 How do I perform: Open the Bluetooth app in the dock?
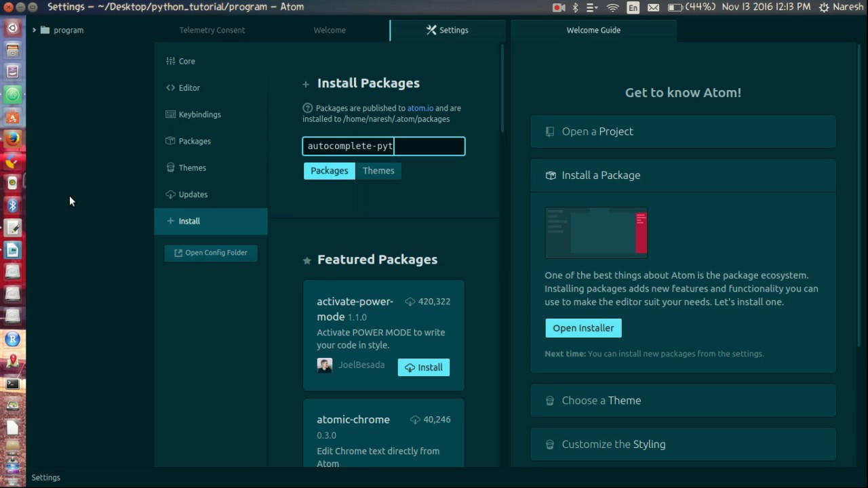[13, 205]
